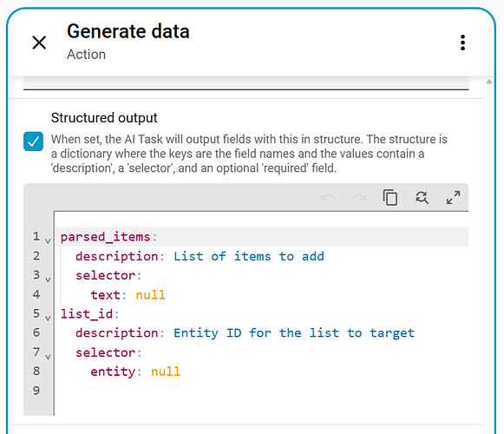Uncheck the Structured output checkbox
This screenshot has width=504, height=434.
[33, 141]
